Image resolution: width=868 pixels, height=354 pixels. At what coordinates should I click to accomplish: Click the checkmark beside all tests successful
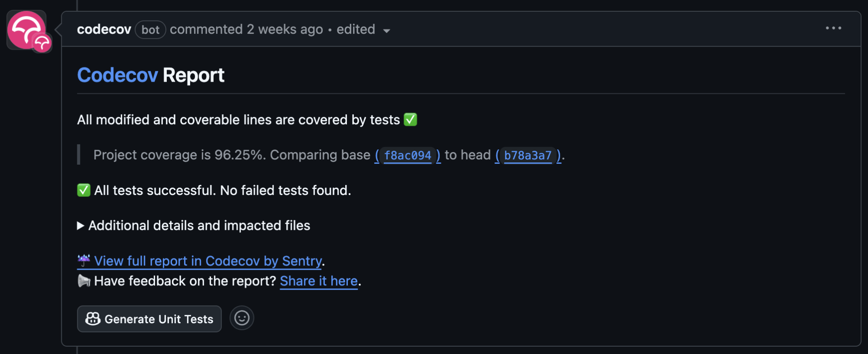point(83,190)
